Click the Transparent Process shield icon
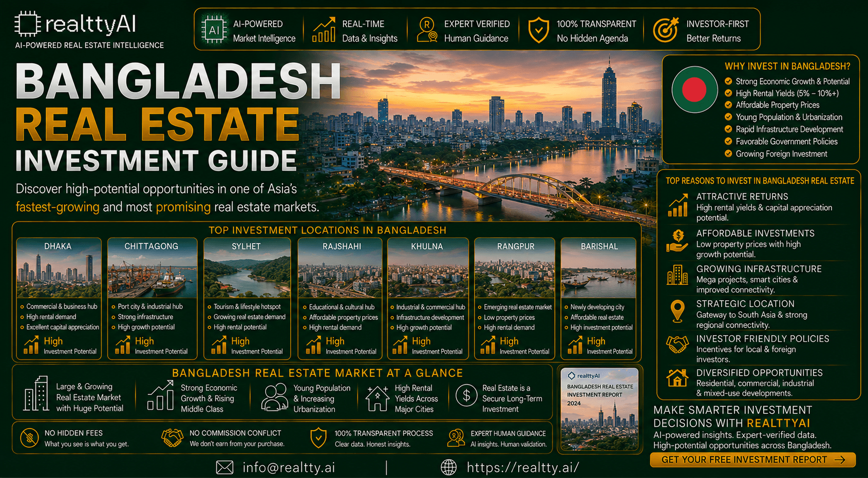This screenshot has width=868, height=478. pos(318,438)
